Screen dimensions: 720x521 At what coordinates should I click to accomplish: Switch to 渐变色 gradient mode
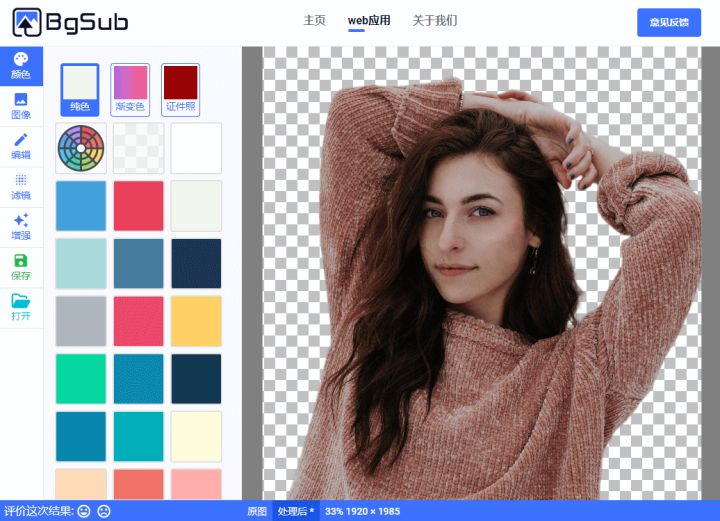(130, 90)
